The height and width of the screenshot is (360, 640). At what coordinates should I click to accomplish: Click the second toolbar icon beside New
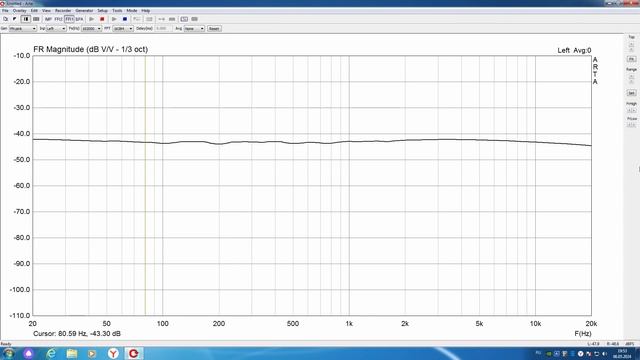point(14,19)
